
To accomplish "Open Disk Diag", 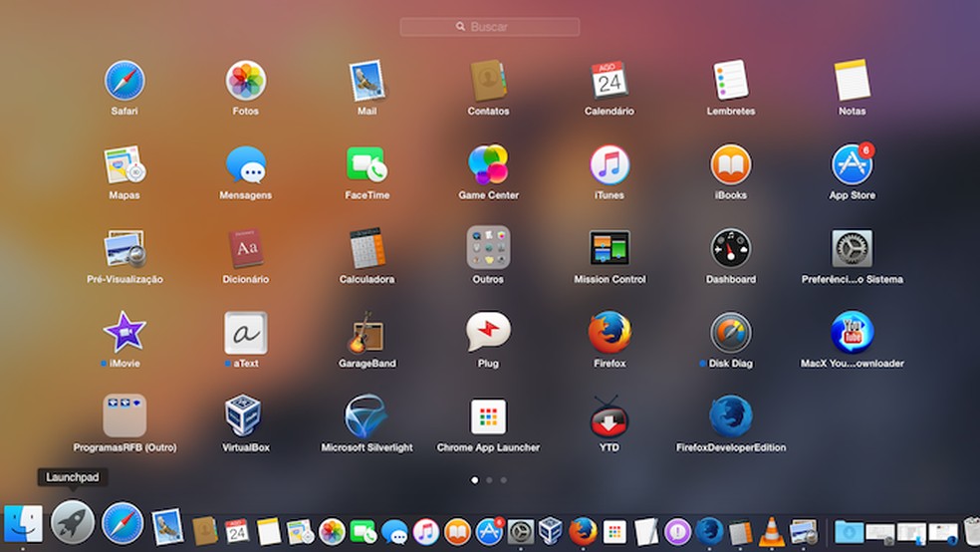I will coord(731,333).
